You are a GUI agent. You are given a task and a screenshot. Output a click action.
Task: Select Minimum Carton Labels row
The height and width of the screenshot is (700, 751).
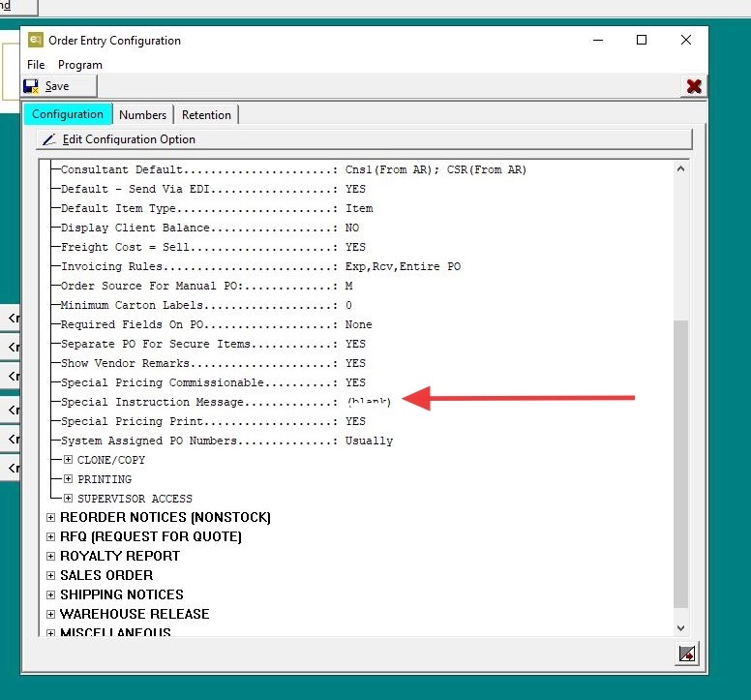pyautogui.click(x=206, y=305)
